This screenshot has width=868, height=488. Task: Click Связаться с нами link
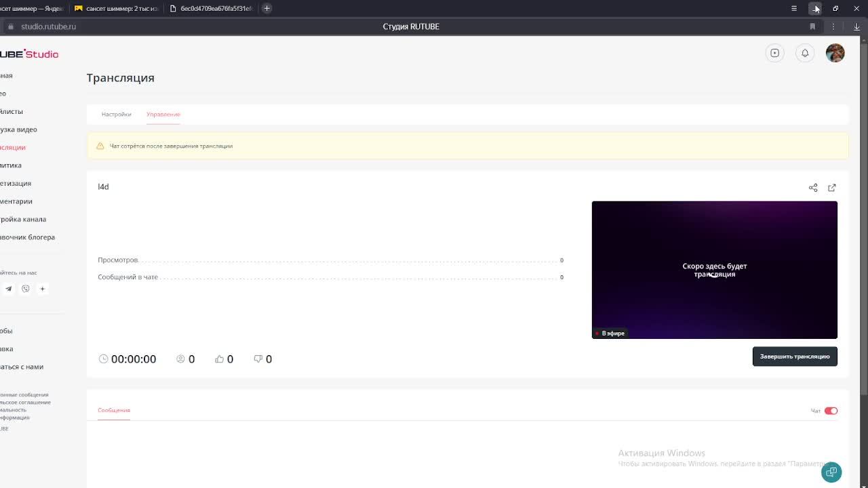click(22, 367)
